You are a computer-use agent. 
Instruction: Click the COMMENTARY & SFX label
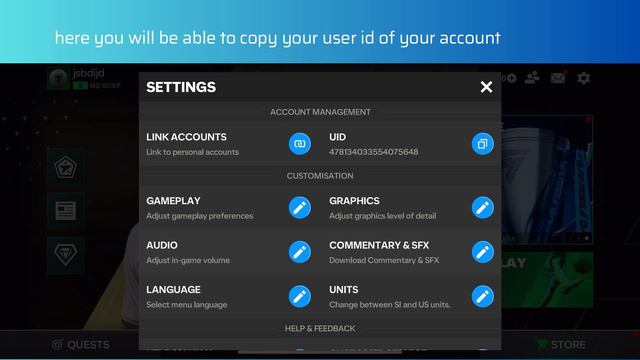coord(379,245)
